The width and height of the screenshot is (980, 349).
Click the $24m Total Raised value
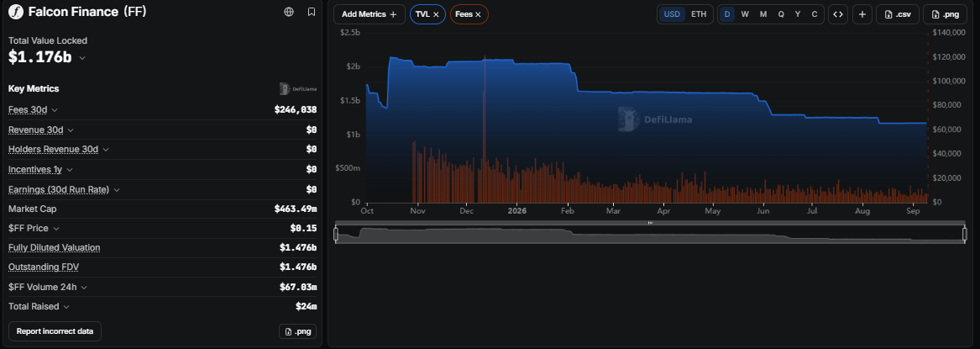pyautogui.click(x=307, y=306)
